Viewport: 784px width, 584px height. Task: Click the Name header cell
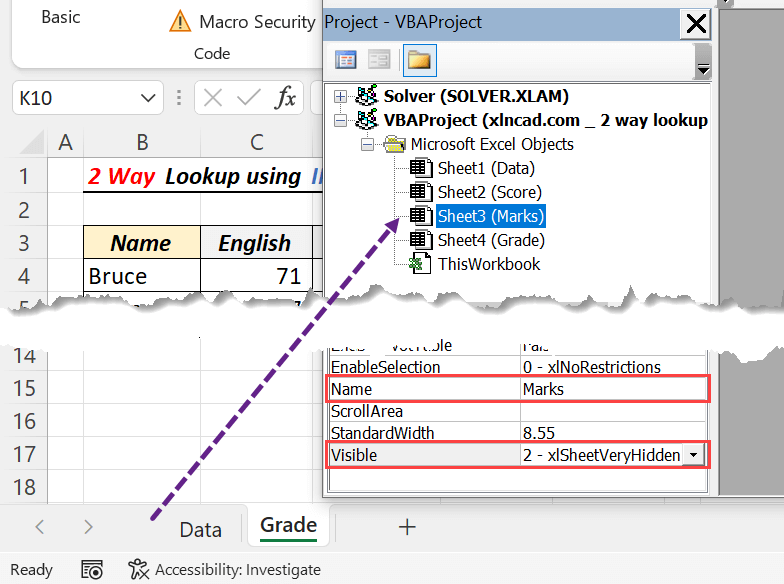click(x=142, y=242)
